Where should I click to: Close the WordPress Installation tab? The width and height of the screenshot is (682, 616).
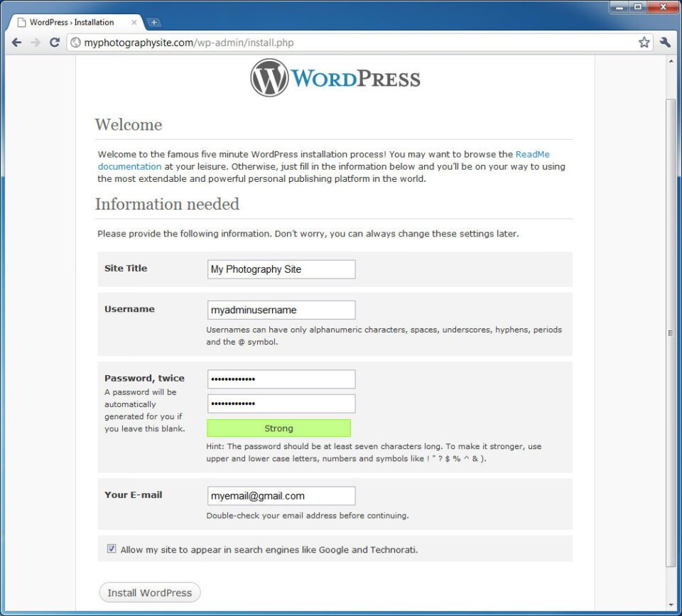pos(134,22)
